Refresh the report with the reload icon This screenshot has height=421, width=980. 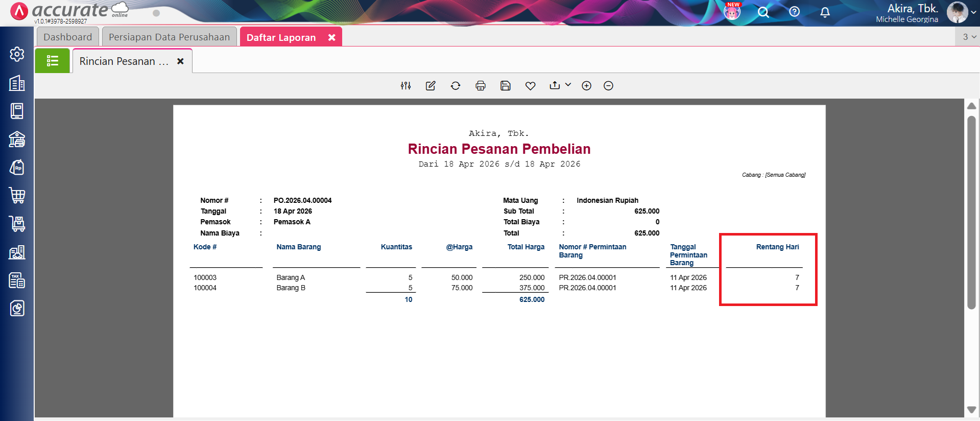coord(456,86)
